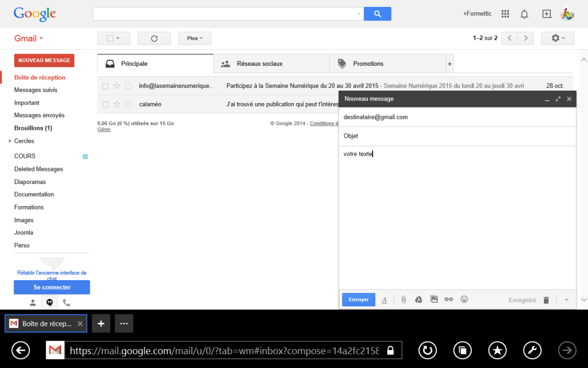The width and height of the screenshot is (588, 368).
Task: Go to older messages with right arrow
Action: [x=526, y=38]
